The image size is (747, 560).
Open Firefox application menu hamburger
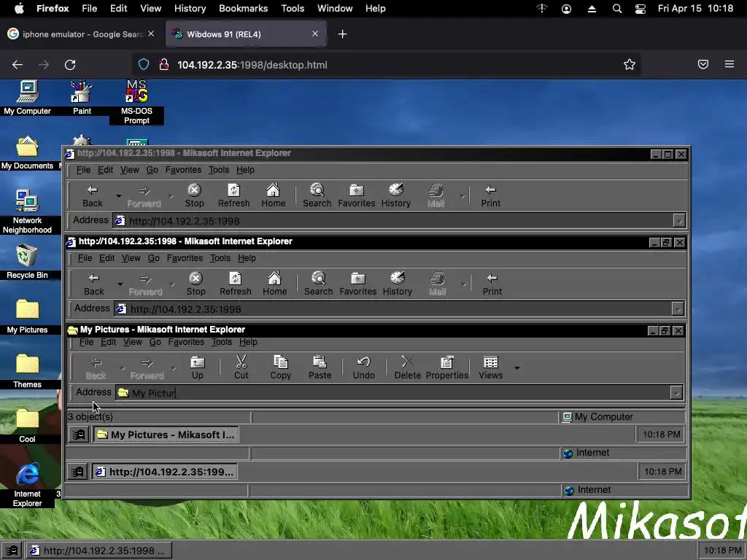point(729,64)
